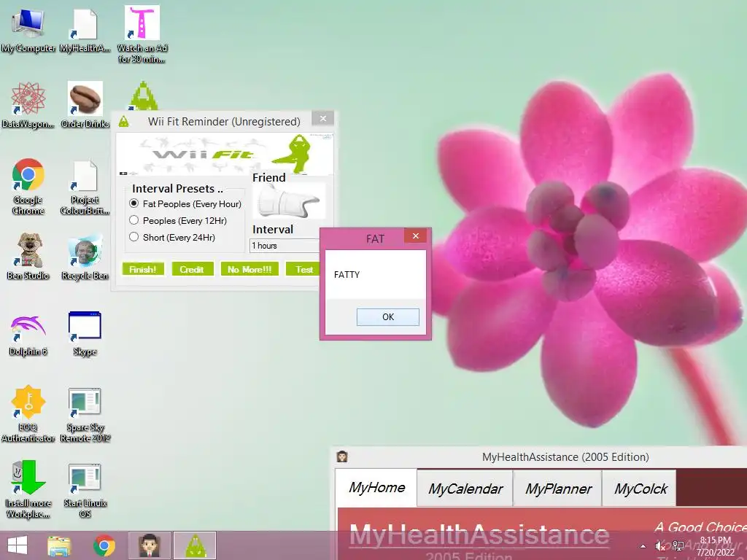Open EOQ Authenticator desktop icon
747x560 pixels.
pyautogui.click(x=28, y=413)
